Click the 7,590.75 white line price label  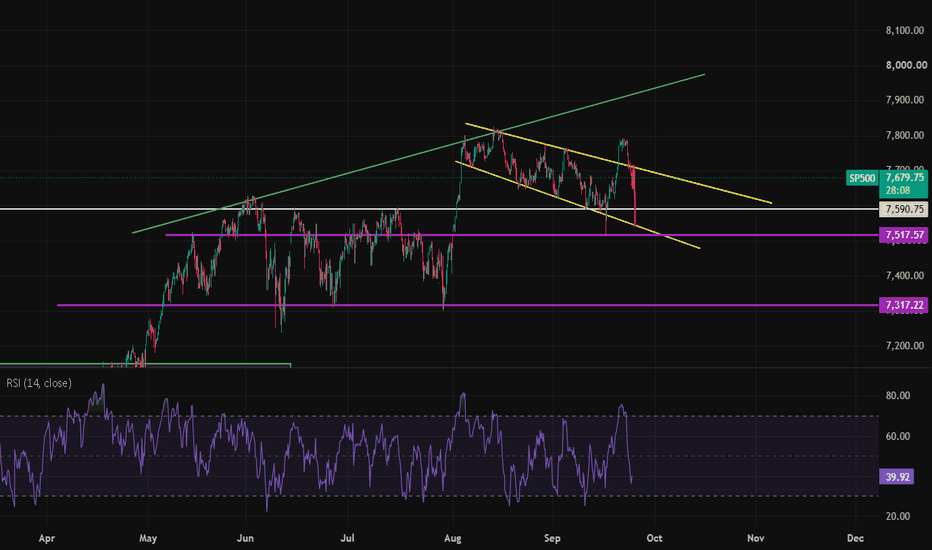[x=903, y=209]
